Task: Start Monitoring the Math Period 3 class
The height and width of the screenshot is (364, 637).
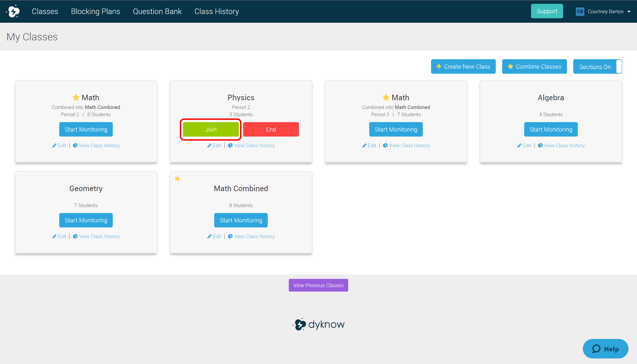Action: 396,129
